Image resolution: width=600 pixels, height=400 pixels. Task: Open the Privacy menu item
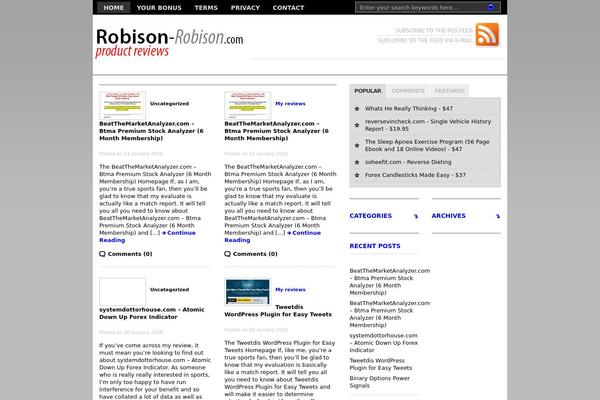(245, 7)
